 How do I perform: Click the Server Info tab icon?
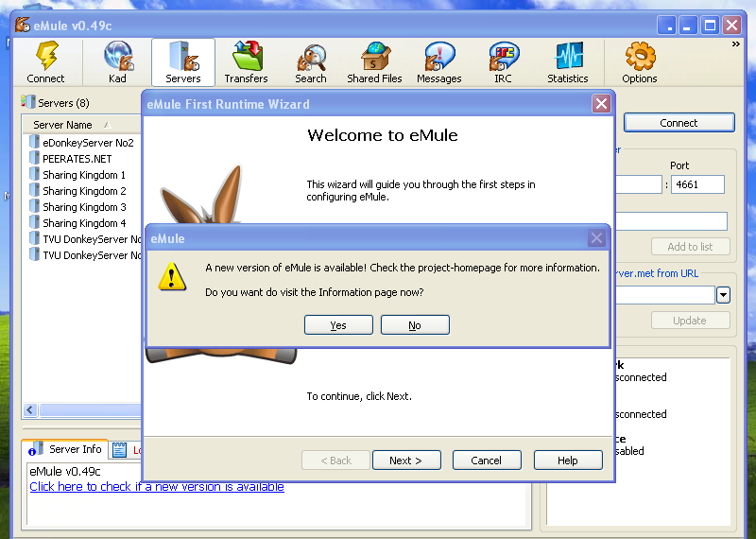[36, 449]
